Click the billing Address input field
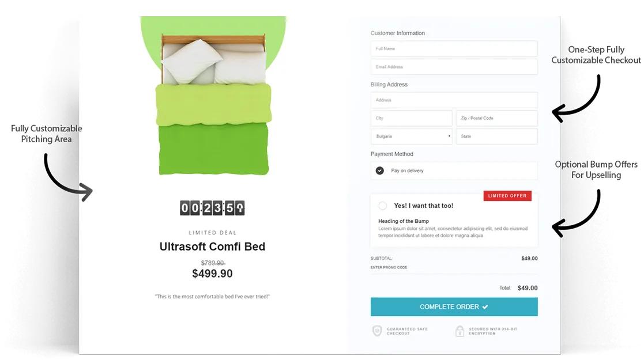 click(x=454, y=100)
